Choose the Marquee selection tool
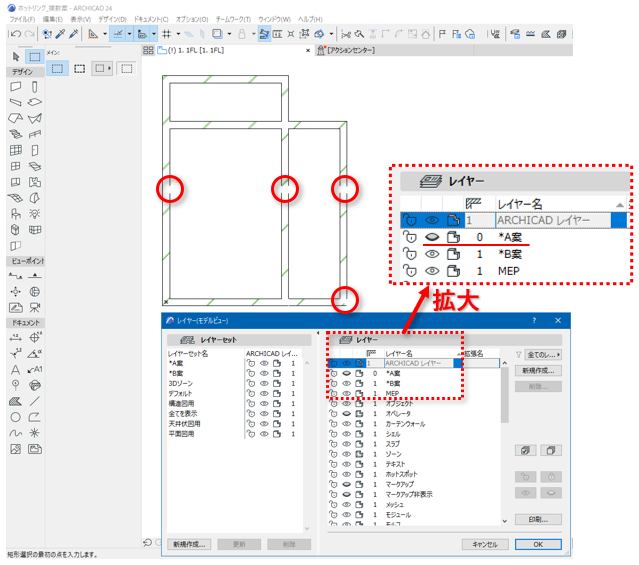This screenshot has width=639, height=565. [x=35, y=56]
